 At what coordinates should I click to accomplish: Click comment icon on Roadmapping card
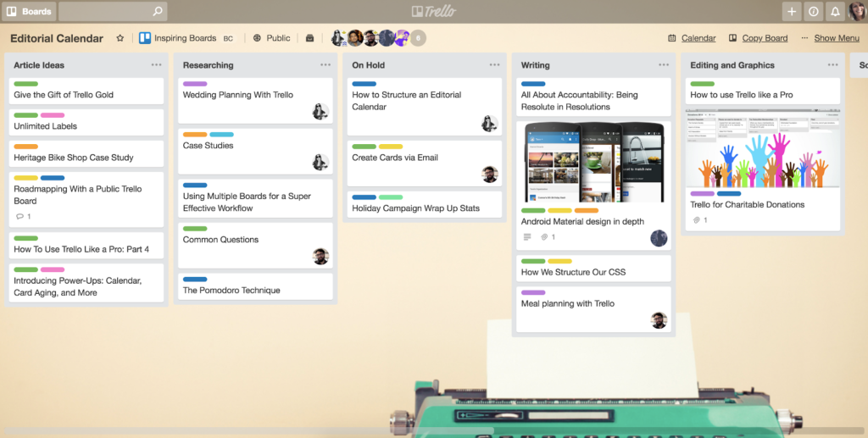click(x=20, y=216)
